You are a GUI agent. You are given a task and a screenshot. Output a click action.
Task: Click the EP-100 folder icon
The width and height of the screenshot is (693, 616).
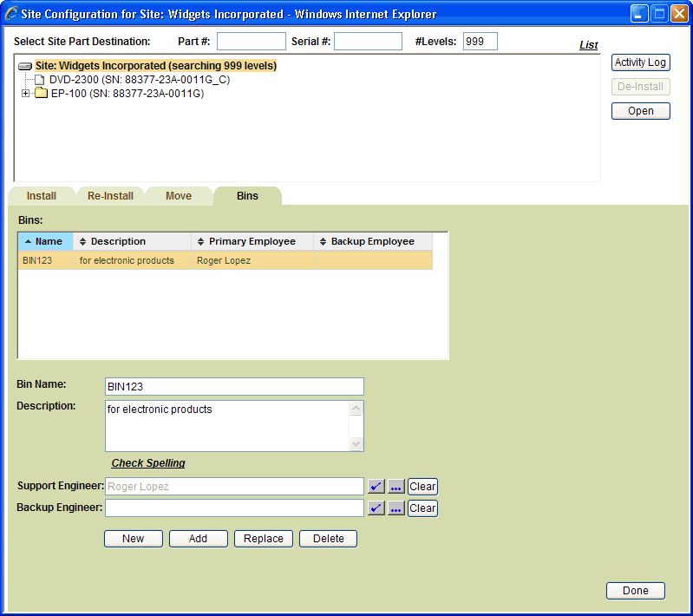click(41, 93)
